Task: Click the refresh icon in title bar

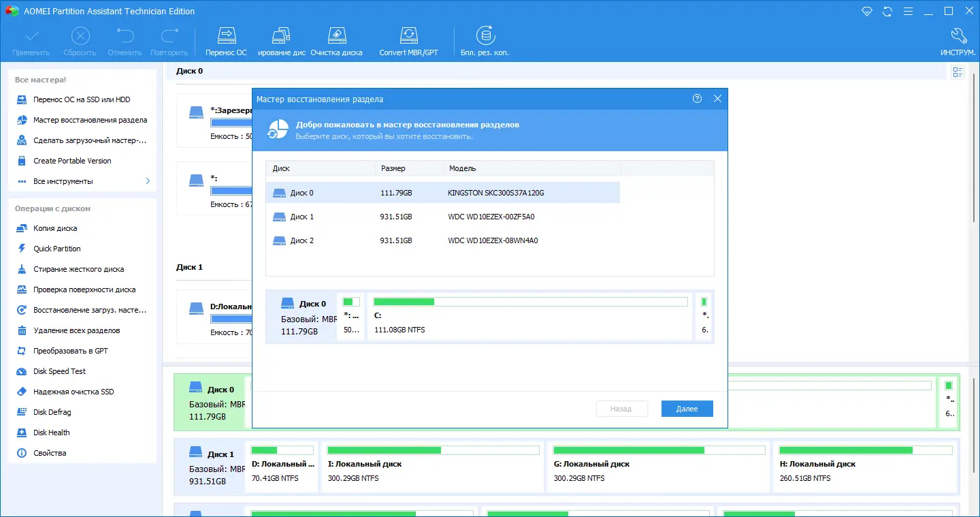Action: [x=887, y=12]
